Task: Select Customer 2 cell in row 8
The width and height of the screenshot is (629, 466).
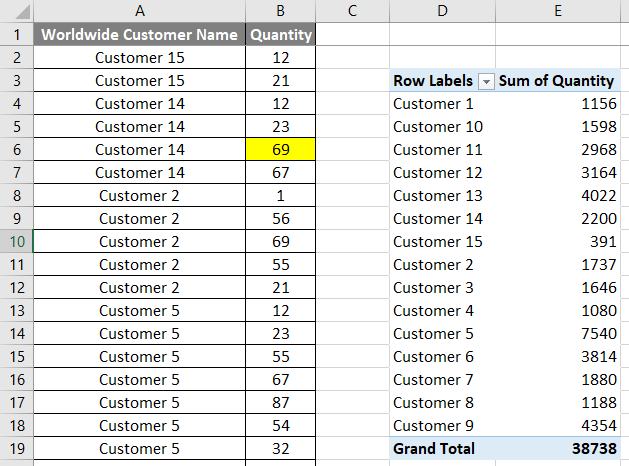Action: (140, 196)
